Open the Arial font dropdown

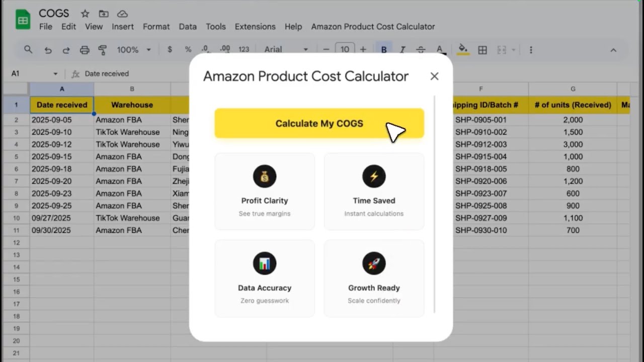(x=286, y=49)
